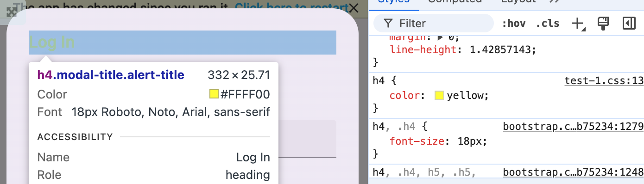
Task: Open the yellow color swatch in h4 rule
Action: [439, 96]
